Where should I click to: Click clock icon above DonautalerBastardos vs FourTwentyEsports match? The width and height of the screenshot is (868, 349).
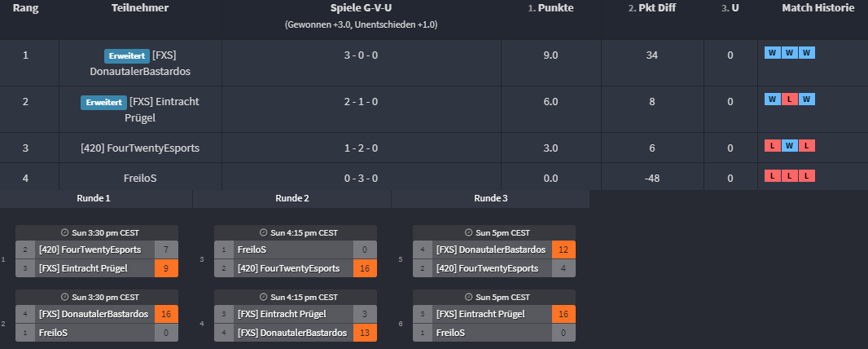[468, 232]
